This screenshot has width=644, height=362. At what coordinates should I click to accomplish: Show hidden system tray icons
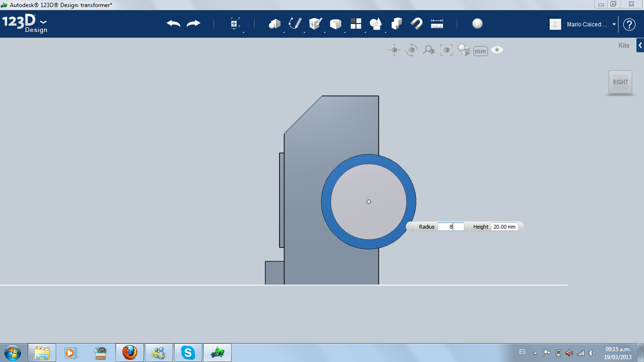(x=535, y=353)
